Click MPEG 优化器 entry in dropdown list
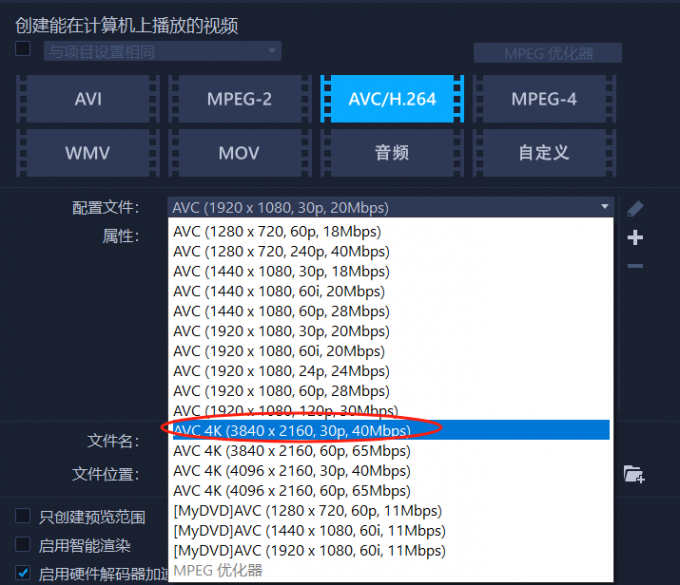Viewport: 680px width, 585px height. [x=391, y=571]
